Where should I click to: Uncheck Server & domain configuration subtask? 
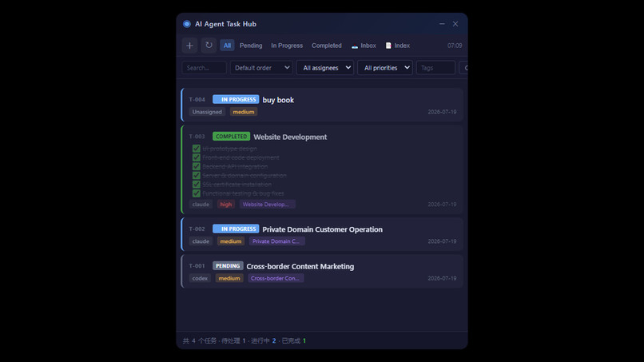197,176
